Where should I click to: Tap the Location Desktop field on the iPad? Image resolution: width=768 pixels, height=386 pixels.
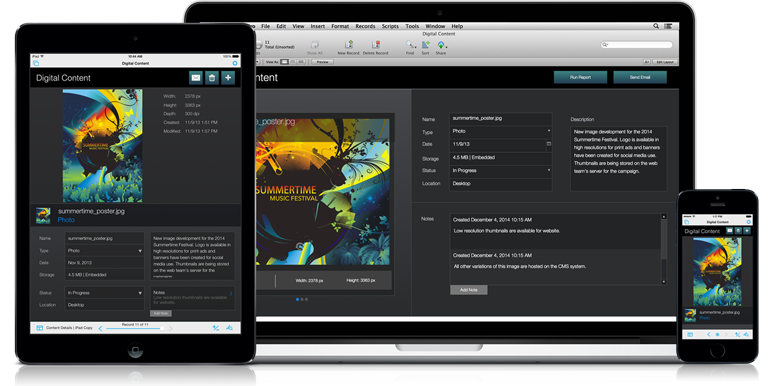tap(104, 305)
